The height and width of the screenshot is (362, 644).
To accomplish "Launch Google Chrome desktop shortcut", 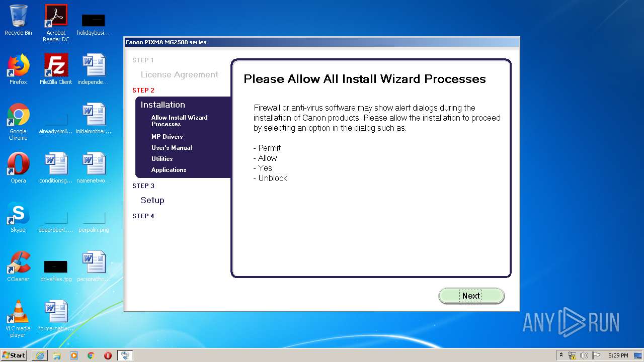I will [x=18, y=122].
